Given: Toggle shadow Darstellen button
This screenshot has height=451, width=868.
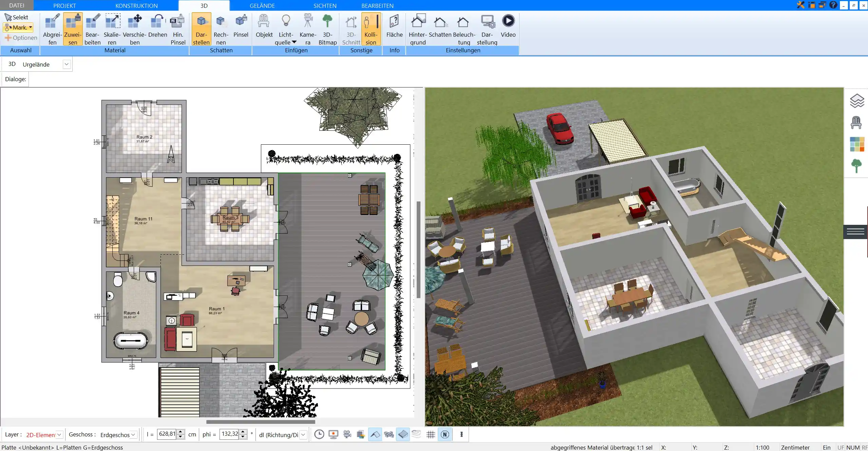Looking at the screenshot, I should point(201,29).
